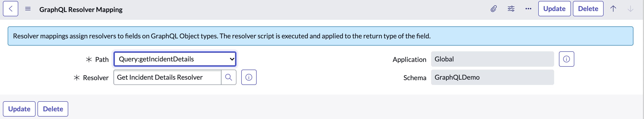
Task: Open the form context hamburger menu
Action: click(28, 9)
